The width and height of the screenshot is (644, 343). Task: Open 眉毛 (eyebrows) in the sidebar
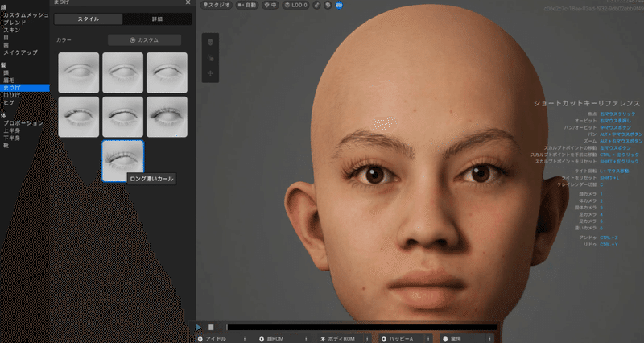click(x=9, y=80)
